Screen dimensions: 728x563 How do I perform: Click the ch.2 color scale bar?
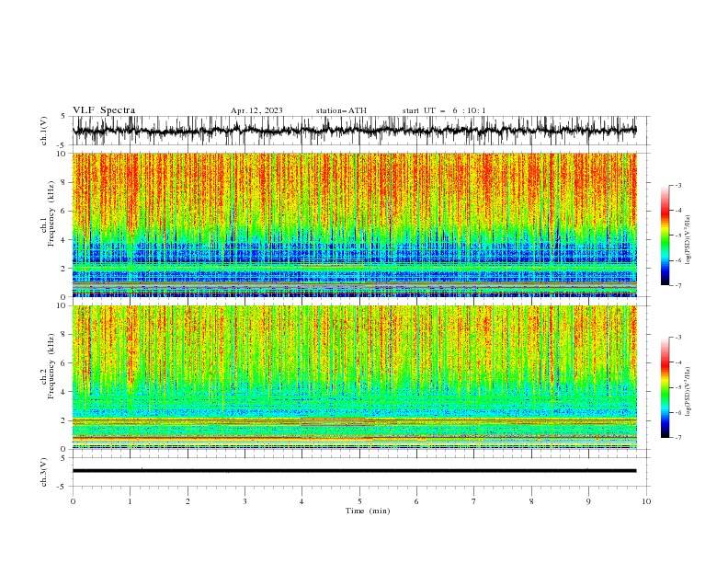click(665, 387)
